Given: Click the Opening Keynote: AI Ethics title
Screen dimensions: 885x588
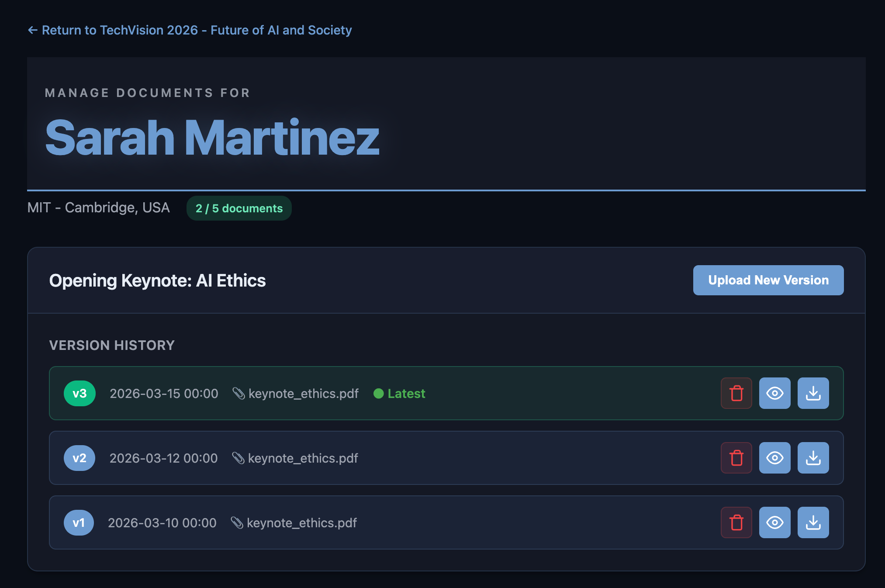Looking at the screenshot, I should (x=157, y=280).
